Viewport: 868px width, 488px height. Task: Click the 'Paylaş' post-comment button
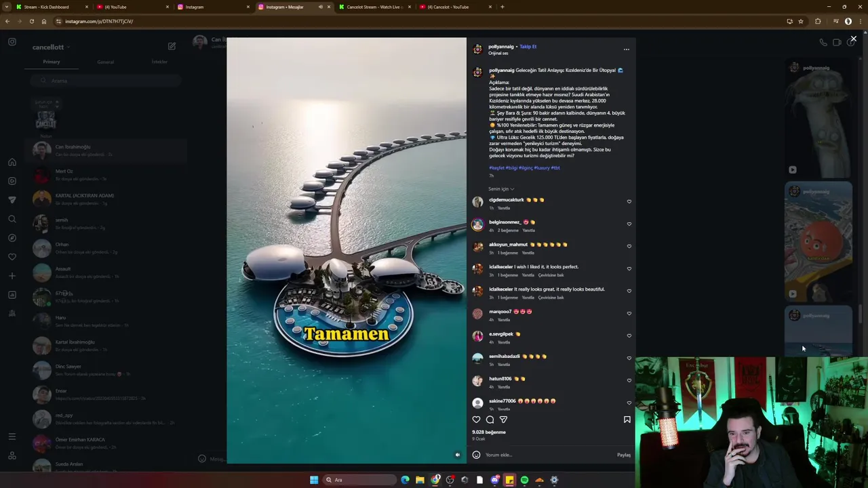tap(624, 455)
